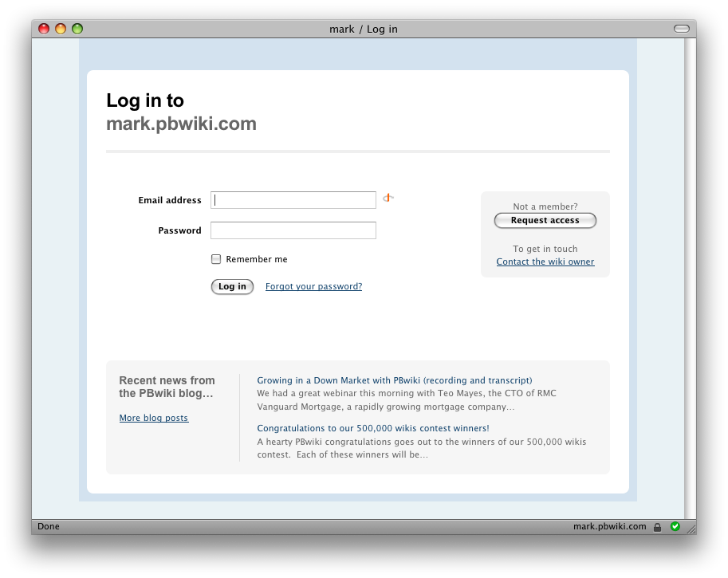The width and height of the screenshot is (728, 578).
Task: Click the window resize grip corner
Action: tap(691, 528)
